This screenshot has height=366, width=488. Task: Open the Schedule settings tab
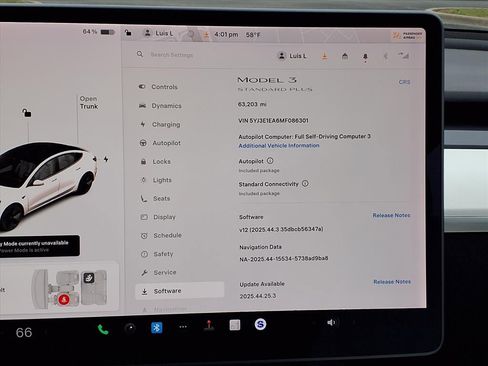[x=161, y=235]
